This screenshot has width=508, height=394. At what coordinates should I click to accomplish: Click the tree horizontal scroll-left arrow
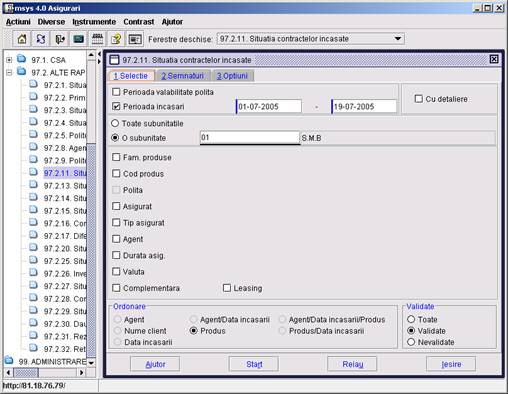pos(9,372)
